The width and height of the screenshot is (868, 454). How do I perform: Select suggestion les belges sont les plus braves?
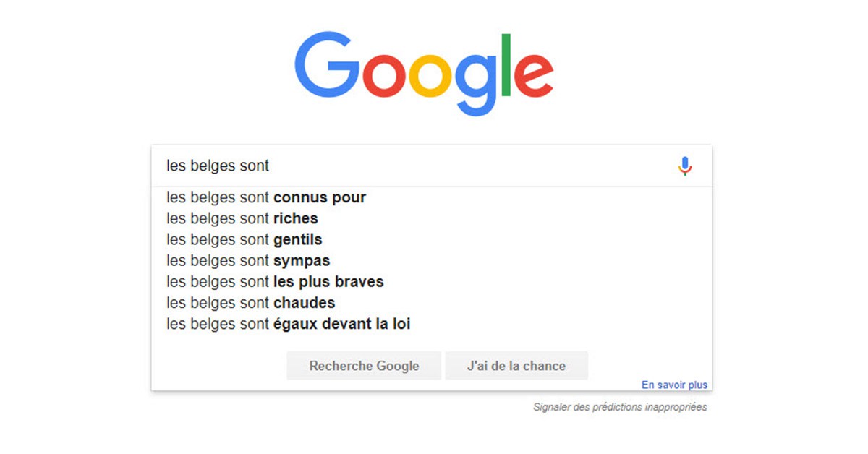(275, 282)
